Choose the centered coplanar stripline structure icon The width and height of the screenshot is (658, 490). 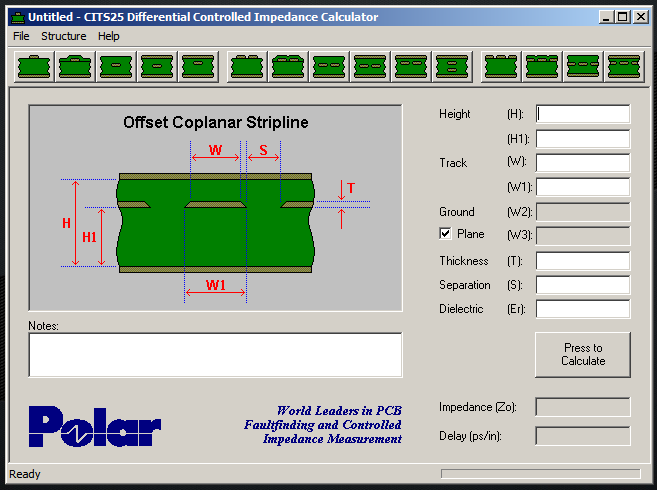[x=582, y=66]
